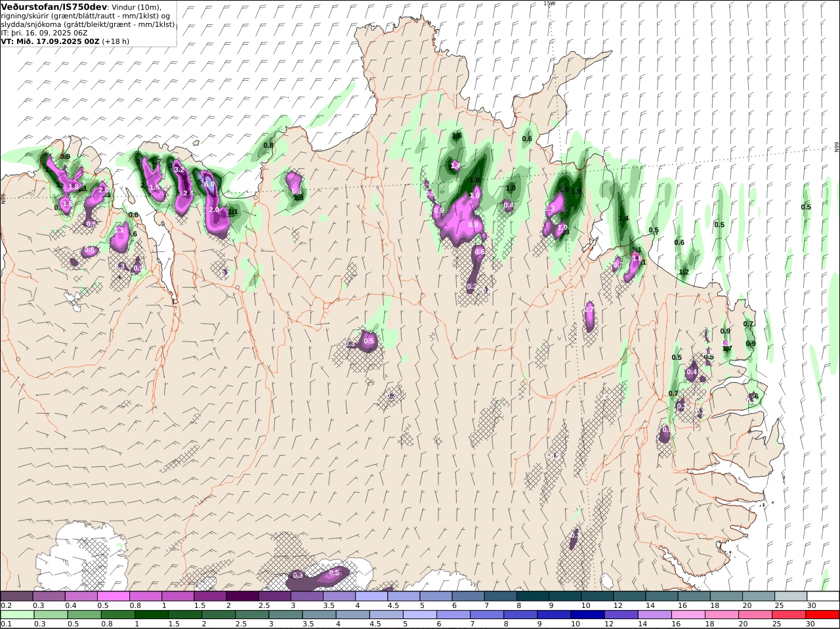This screenshot has height=629, width=840.
Task: Click the '0.4' label on the snow legend
Action: 71,605
